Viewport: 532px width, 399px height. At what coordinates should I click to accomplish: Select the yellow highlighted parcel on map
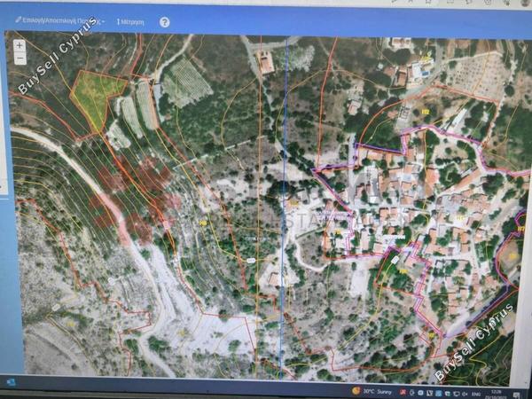point(95,98)
